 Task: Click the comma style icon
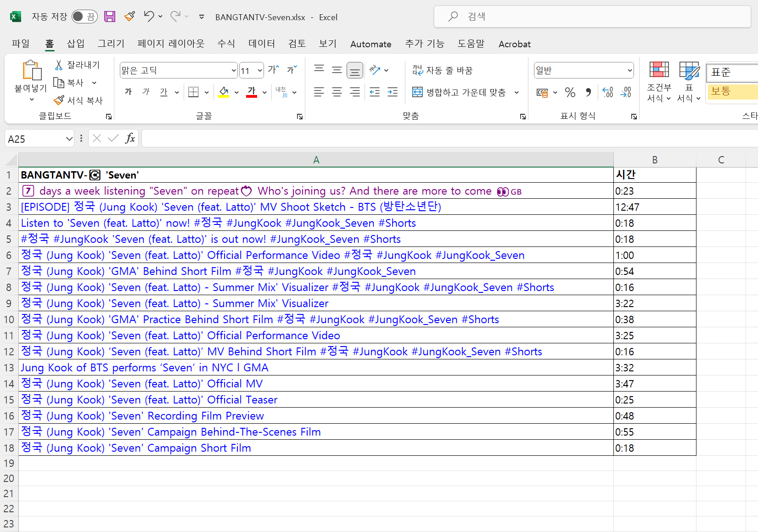pos(588,93)
